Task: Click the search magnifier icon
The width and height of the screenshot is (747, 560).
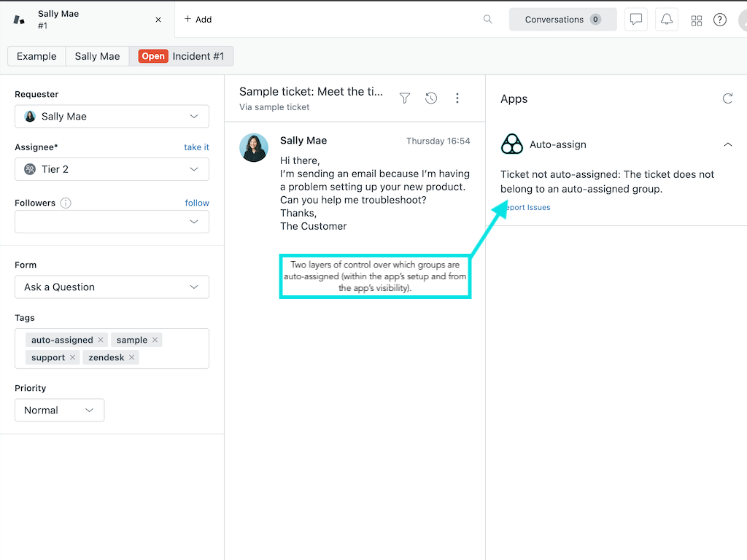Action: pos(488,20)
